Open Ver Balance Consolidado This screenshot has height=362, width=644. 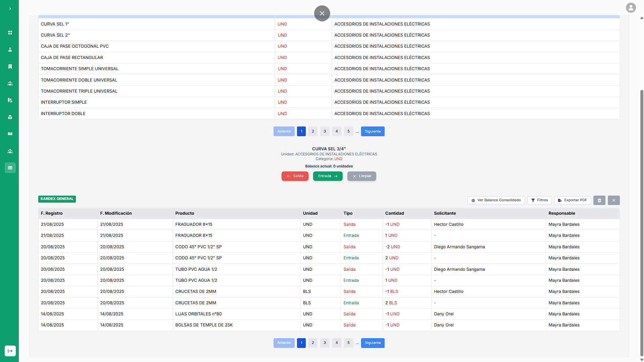(496, 200)
